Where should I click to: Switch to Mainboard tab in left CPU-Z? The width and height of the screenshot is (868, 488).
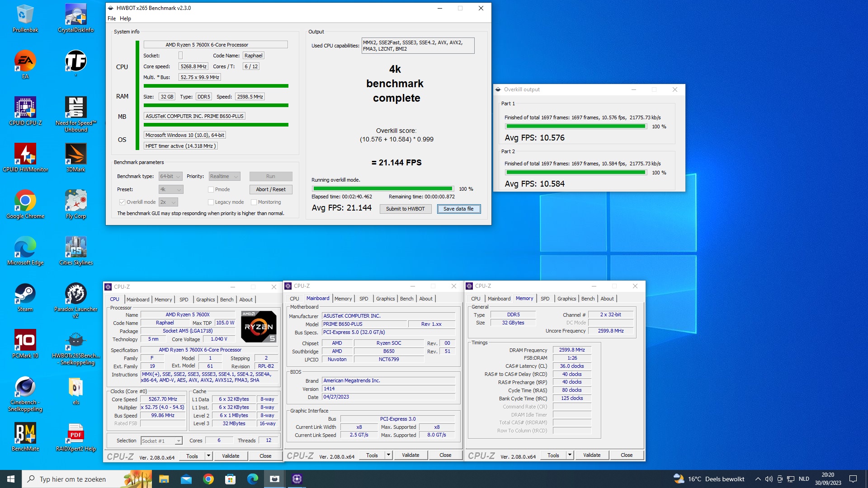click(138, 300)
